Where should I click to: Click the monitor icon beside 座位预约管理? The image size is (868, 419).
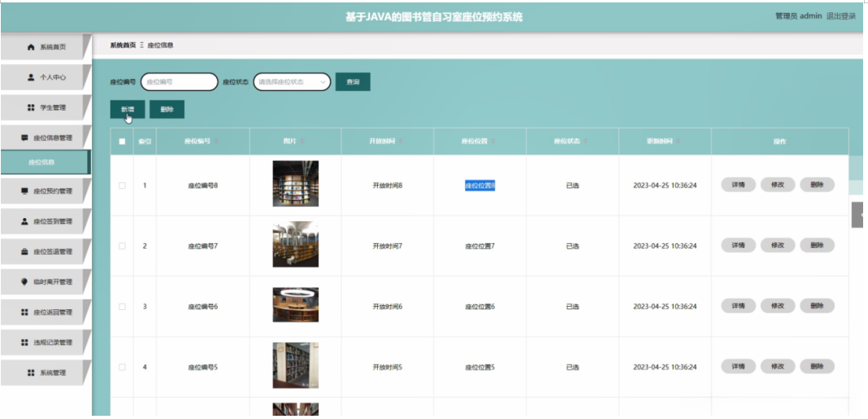point(24,191)
